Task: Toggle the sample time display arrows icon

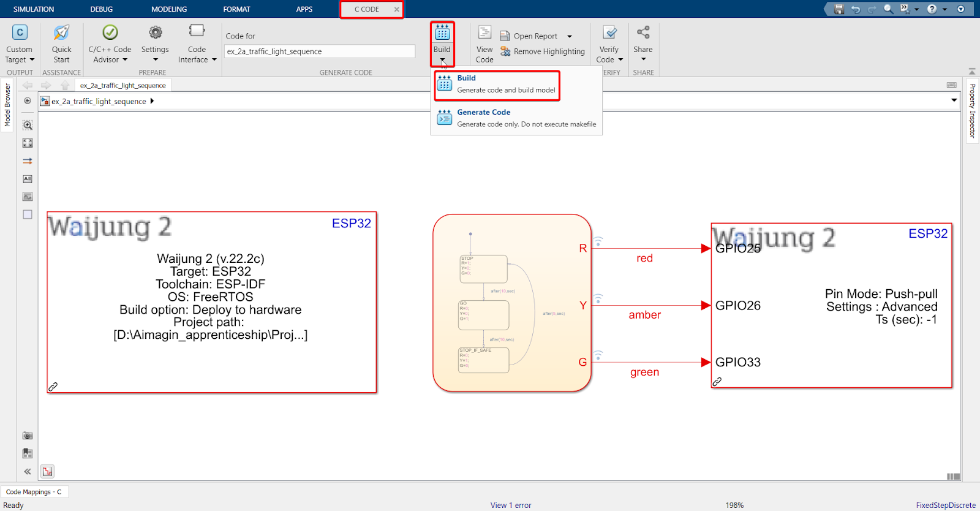Action: tap(28, 161)
